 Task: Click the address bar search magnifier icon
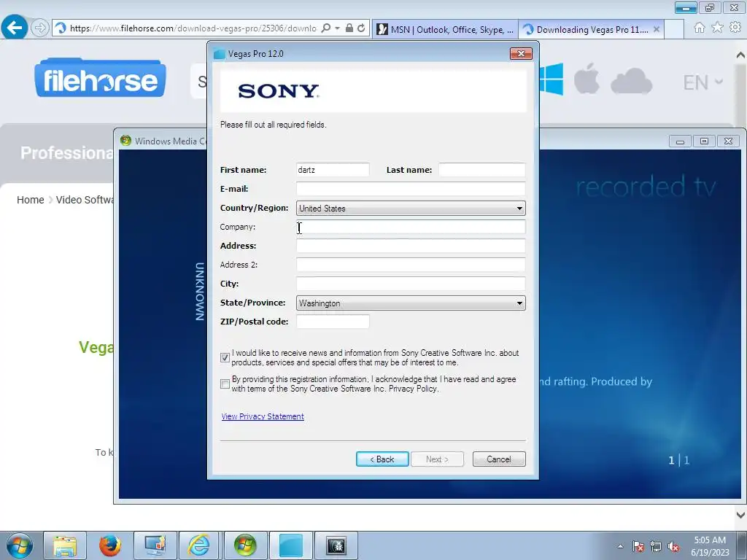pyautogui.click(x=326, y=28)
